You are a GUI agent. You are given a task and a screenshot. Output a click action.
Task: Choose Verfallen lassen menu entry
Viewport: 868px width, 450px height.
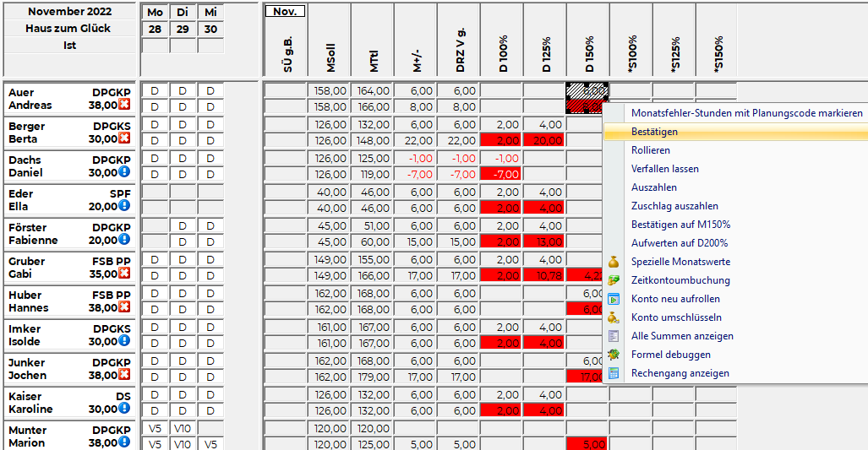[664, 169]
